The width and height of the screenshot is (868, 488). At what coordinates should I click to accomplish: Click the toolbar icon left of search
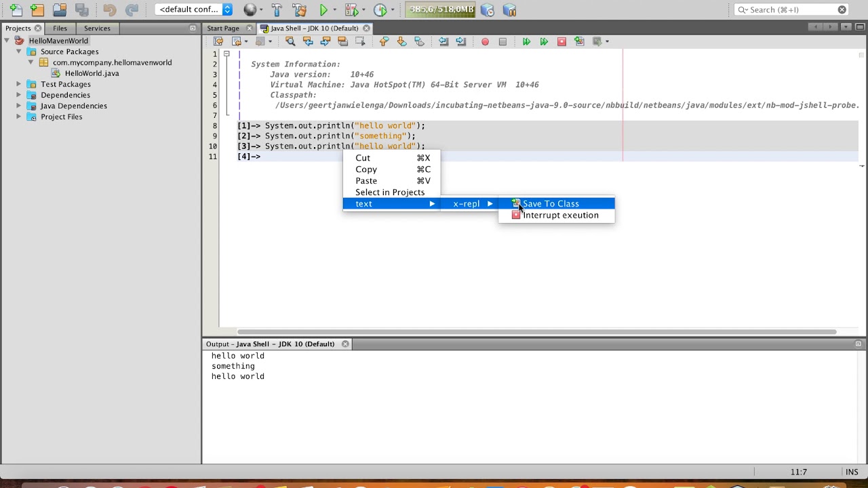509,10
